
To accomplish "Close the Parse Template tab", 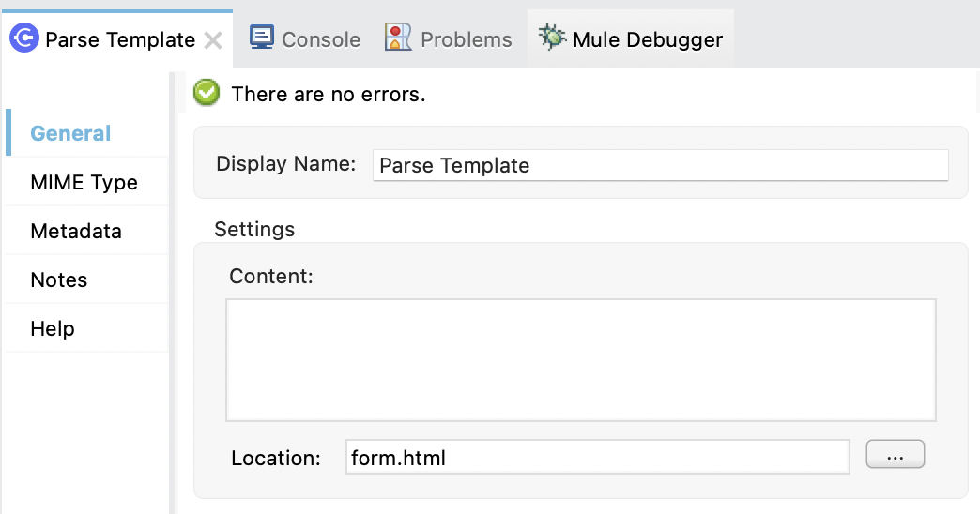I will click(x=213, y=40).
